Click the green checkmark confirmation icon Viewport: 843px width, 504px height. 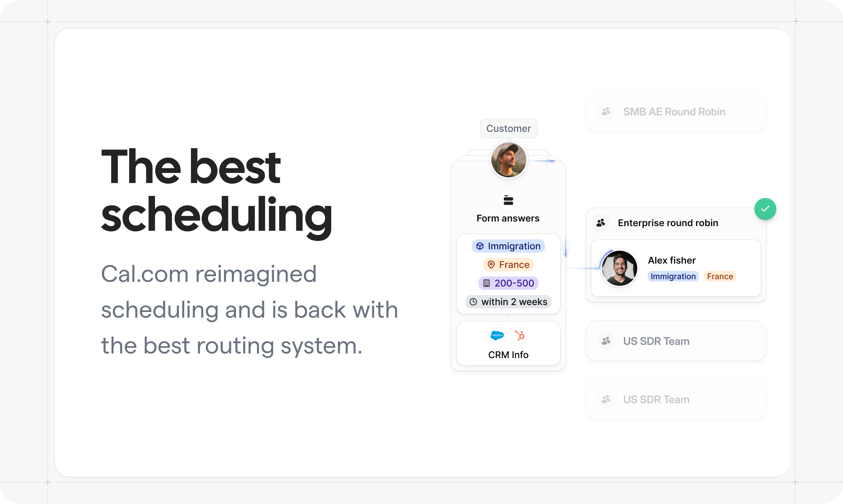766,208
